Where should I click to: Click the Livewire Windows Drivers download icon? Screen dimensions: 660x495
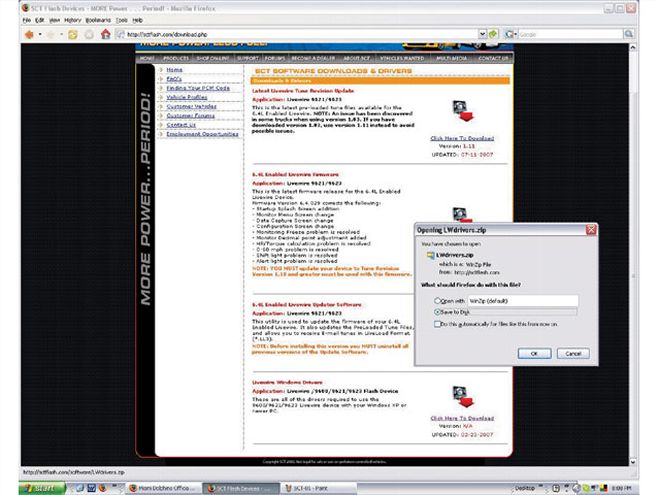(462, 397)
